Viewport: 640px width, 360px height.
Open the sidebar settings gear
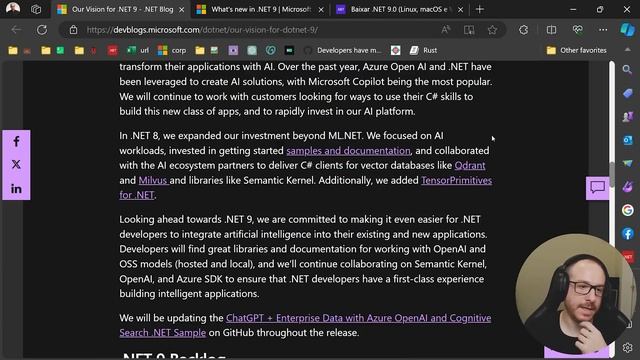[627, 347]
